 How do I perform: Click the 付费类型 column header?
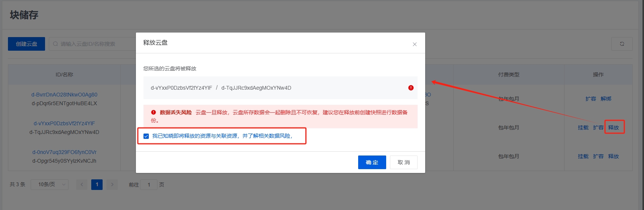click(509, 75)
